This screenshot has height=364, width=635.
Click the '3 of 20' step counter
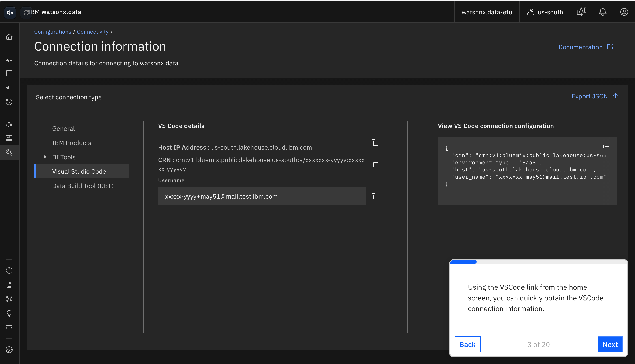(538, 344)
